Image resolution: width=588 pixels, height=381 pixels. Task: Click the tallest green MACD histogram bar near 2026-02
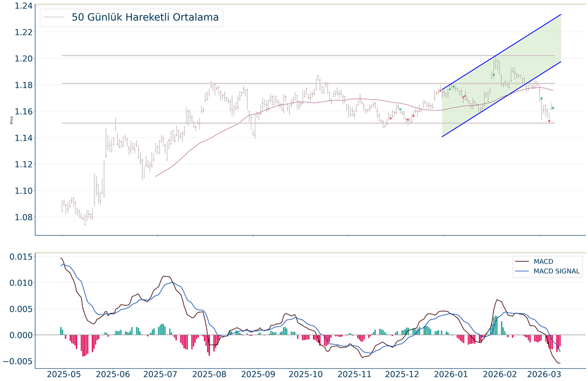[x=496, y=325]
